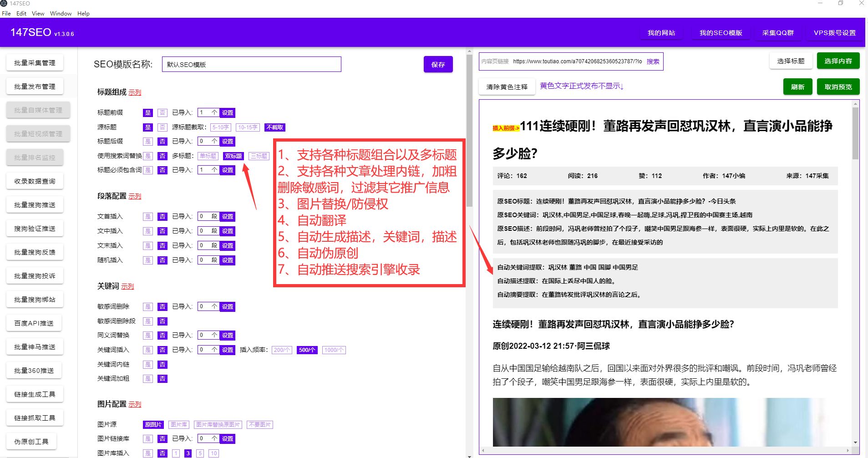Click inside the SEO模版名称 input field
Viewport: 868px width, 458px height.
click(251, 64)
